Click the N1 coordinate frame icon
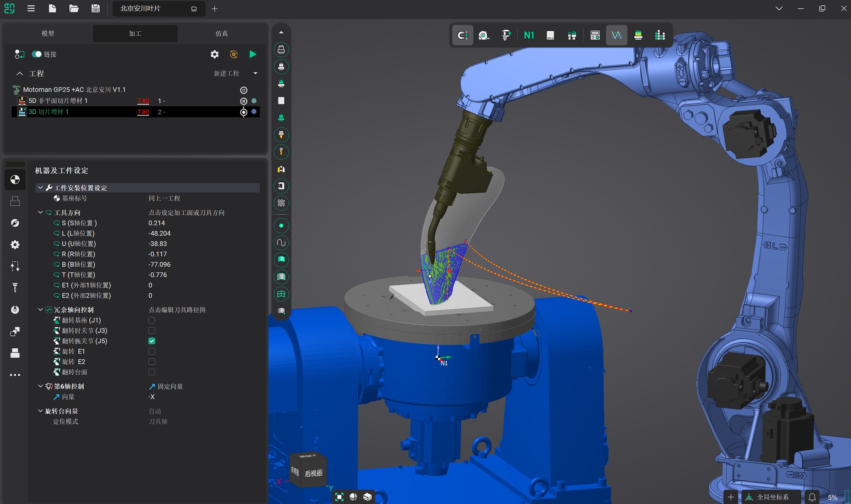 pyautogui.click(x=529, y=35)
